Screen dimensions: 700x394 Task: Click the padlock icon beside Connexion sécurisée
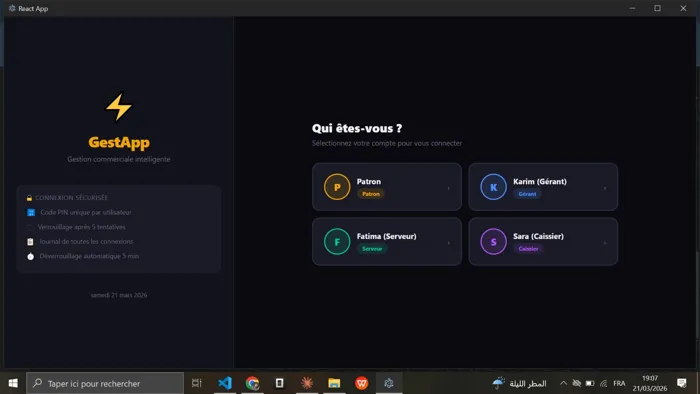pos(29,198)
